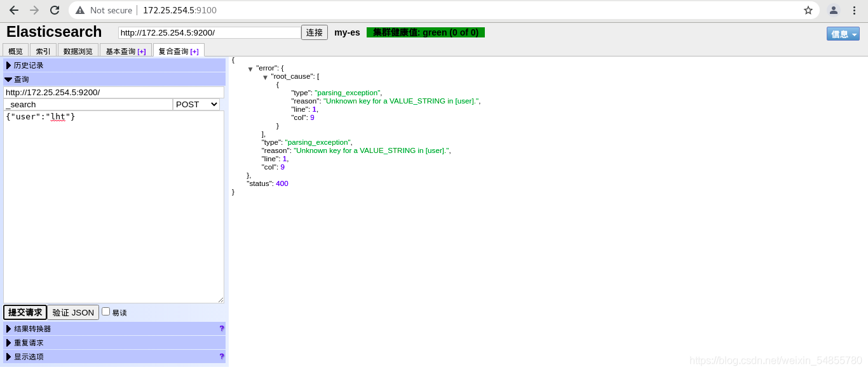This screenshot has width=868, height=372.
Task: Expand the 显示选项 section
Action: tap(114, 357)
